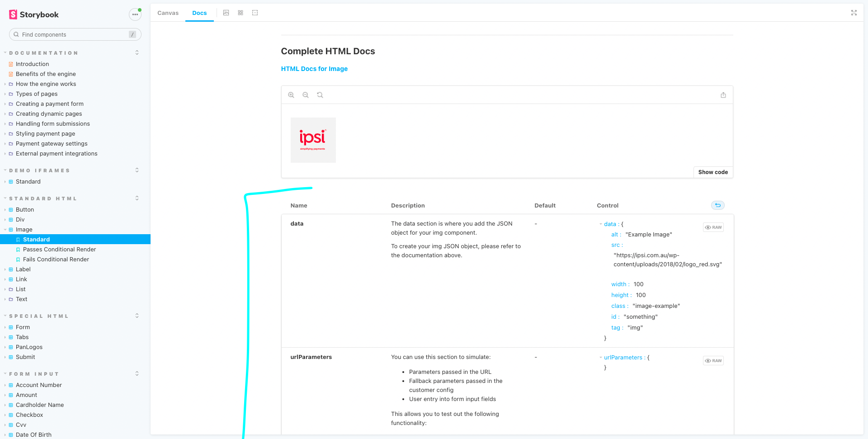Toggle the outline toolbar icon
The height and width of the screenshot is (439, 868).
(255, 13)
